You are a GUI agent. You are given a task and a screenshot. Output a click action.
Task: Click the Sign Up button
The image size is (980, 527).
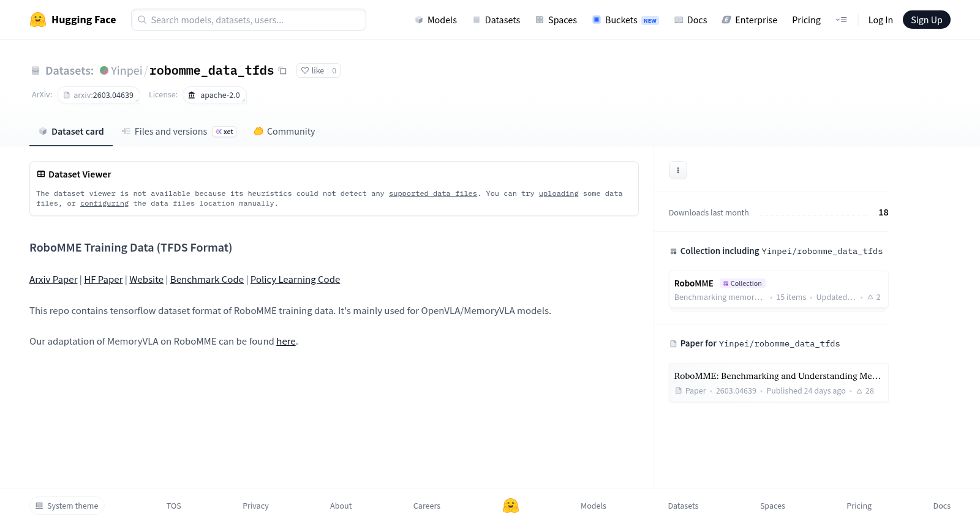pos(926,20)
